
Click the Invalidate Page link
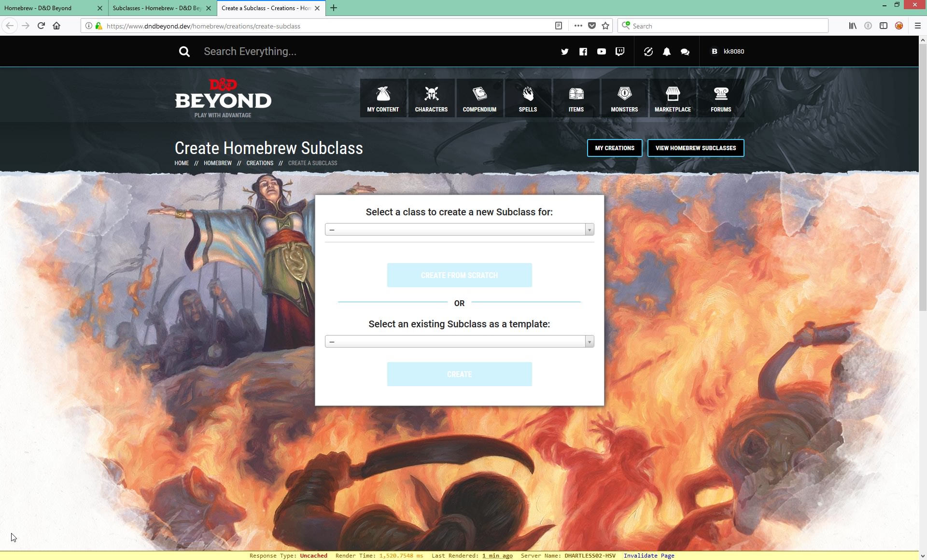(x=649, y=556)
